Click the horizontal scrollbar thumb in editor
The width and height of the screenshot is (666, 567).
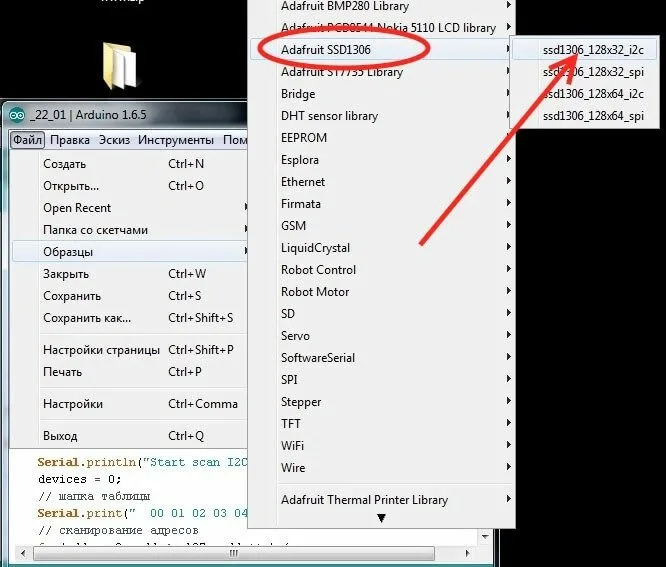click(x=234, y=553)
